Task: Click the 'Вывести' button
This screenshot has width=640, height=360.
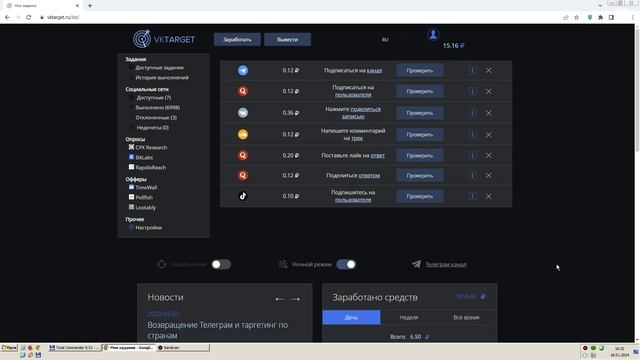Action: (287, 40)
